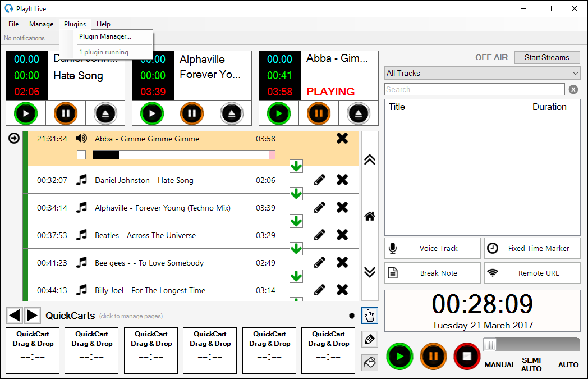The image size is (588, 379).
Task: Eject track from Alphaville player
Action: [232, 113]
